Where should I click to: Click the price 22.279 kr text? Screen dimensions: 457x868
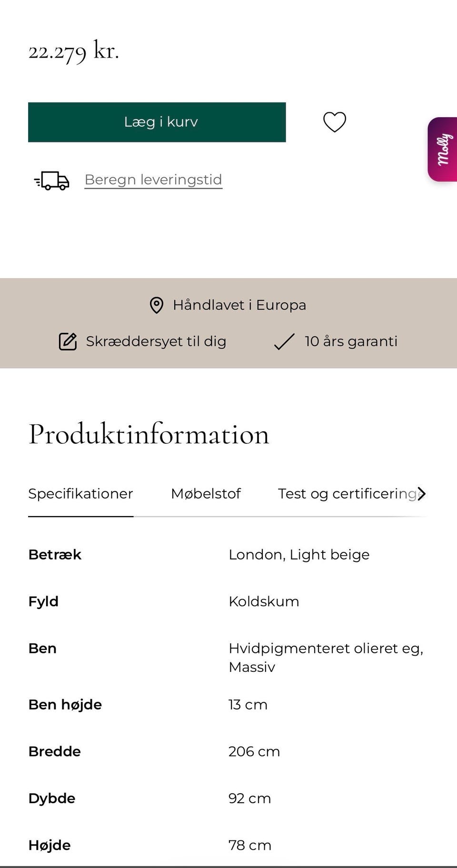click(x=74, y=51)
